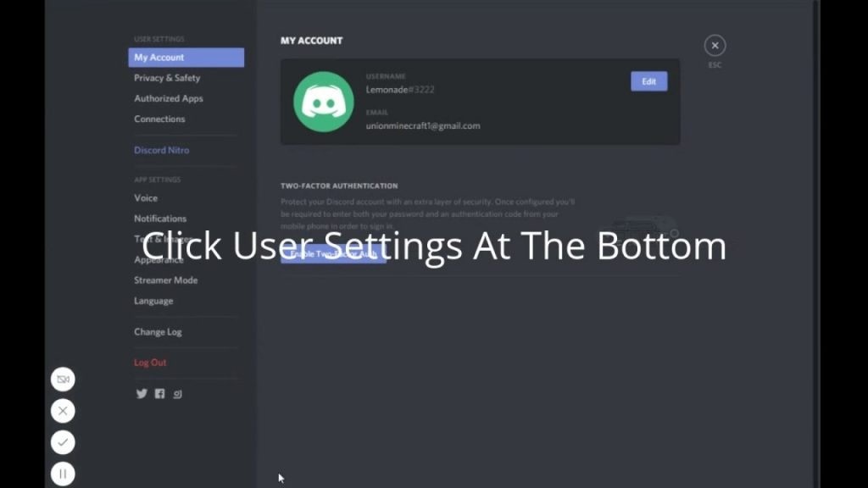Select the Voice settings entry

[146, 197]
